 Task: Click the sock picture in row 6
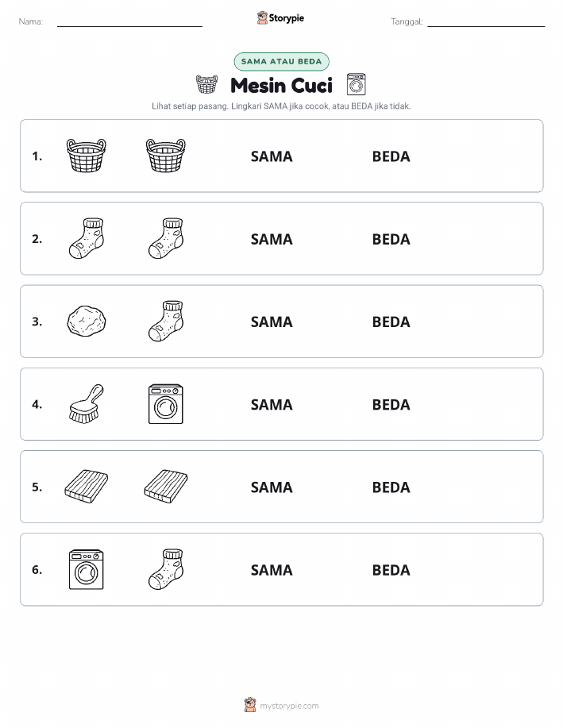[166, 569]
